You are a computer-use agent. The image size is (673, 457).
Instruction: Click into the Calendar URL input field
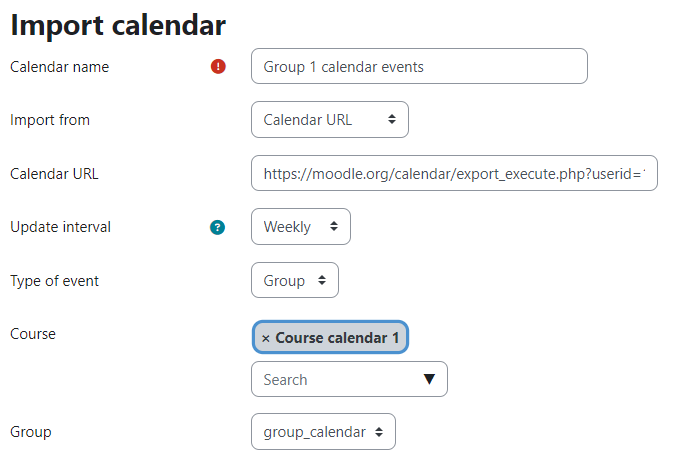pos(454,173)
